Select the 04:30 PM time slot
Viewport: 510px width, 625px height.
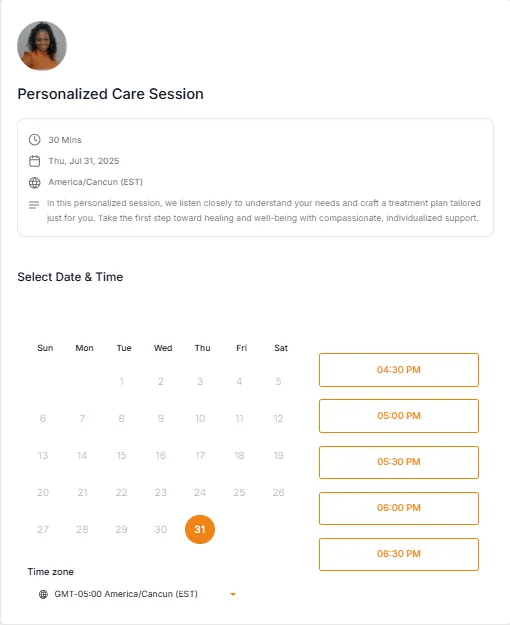pyautogui.click(x=399, y=370)
